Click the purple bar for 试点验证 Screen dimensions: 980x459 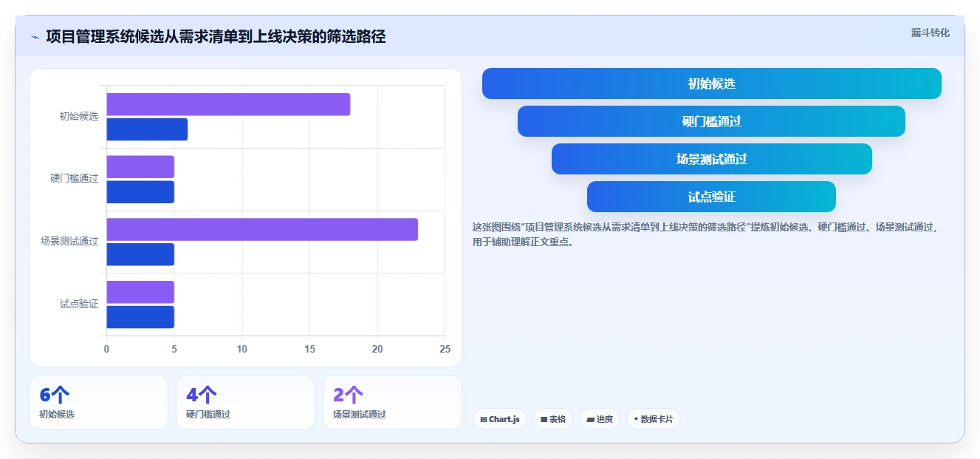[140, 292]
